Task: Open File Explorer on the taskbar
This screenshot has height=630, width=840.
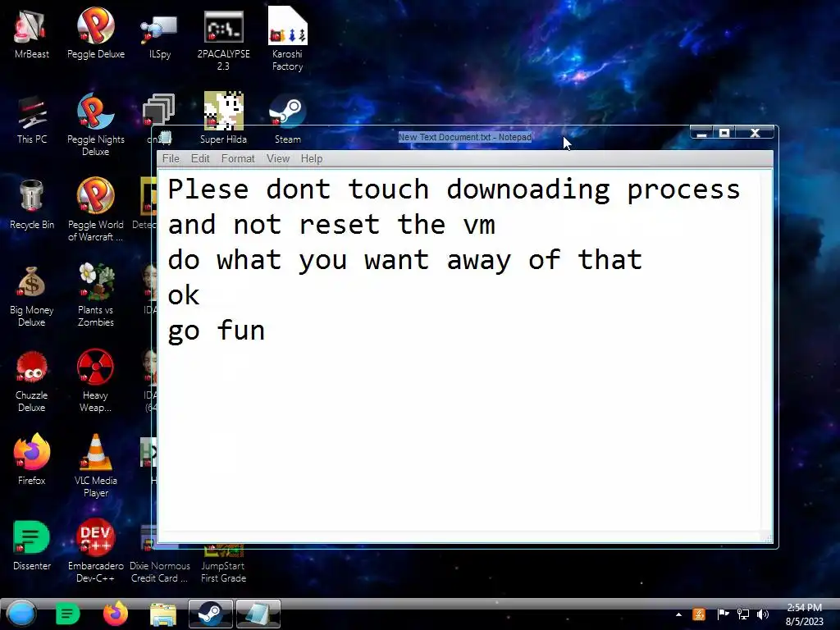Action: pyautogui.click(x=163, y=614)
